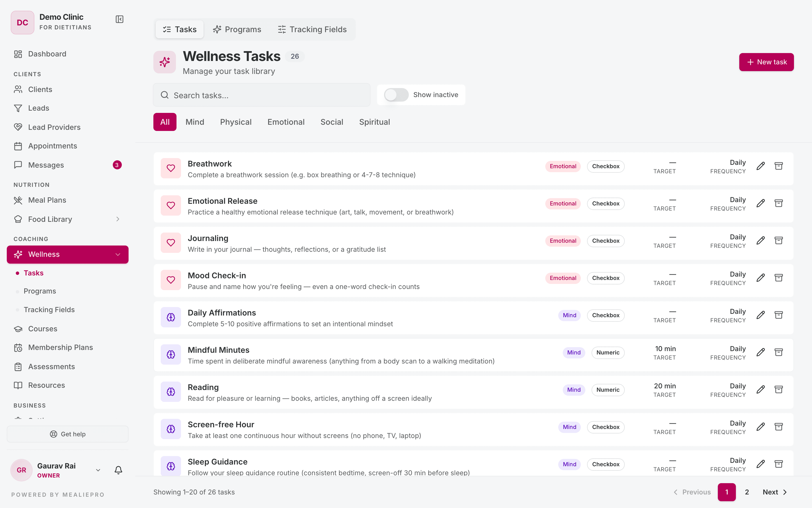Edit the Journaling task
Screen dimensions: 812x508
(761, 240)
